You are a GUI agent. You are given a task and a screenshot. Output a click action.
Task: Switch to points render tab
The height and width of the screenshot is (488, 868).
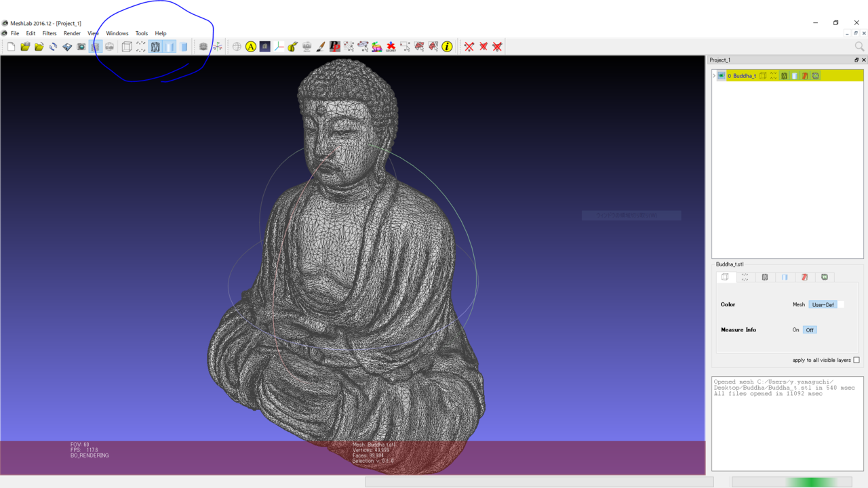[745, 277]
